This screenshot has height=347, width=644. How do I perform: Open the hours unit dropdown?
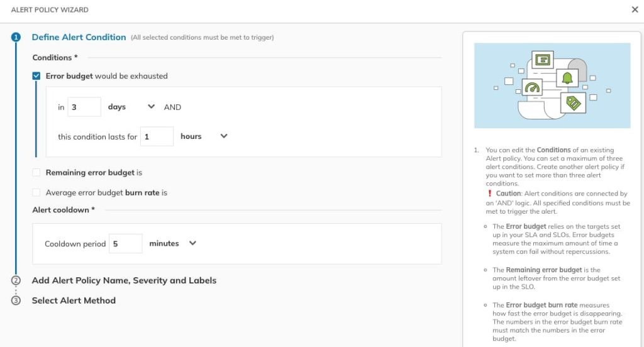[x=223, y=136]
